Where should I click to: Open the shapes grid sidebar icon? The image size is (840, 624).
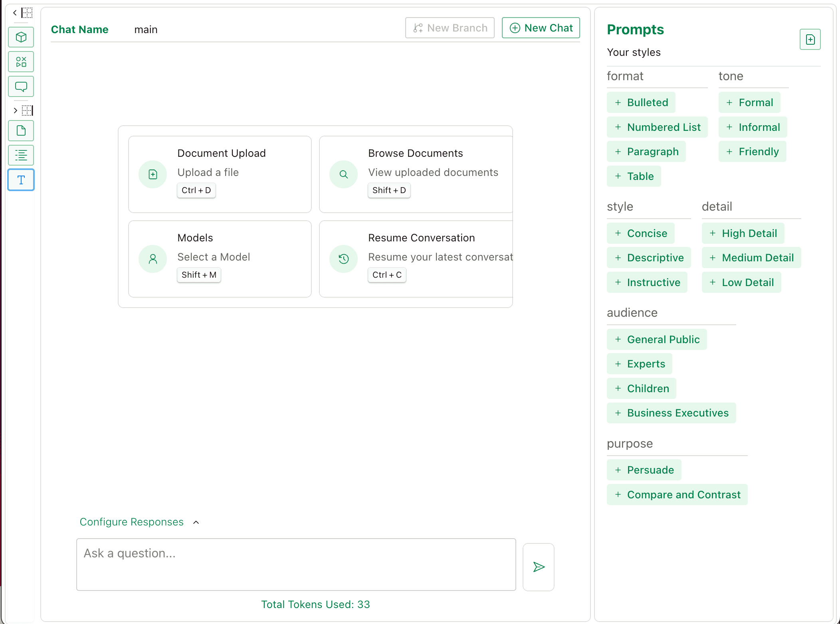pyautogui.click(x=21, y=62)
